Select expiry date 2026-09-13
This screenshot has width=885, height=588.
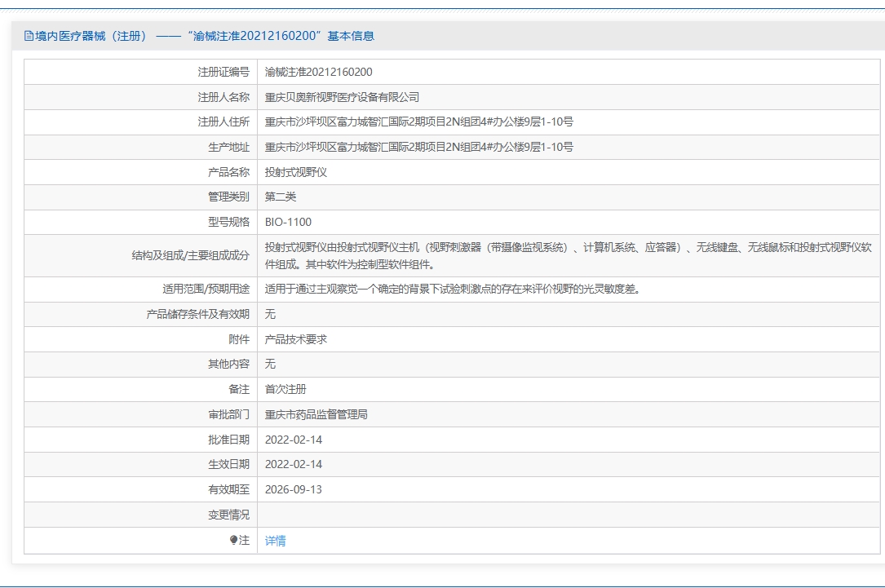pos(294,490)
